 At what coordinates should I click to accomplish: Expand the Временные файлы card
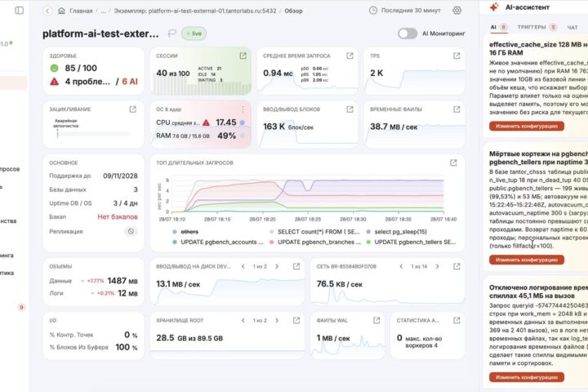coord(457,109)
